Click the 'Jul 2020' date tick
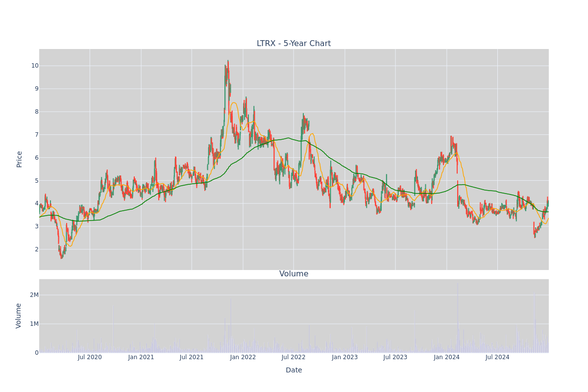Viewport: 588px width, 392px height. click(90, 357)
